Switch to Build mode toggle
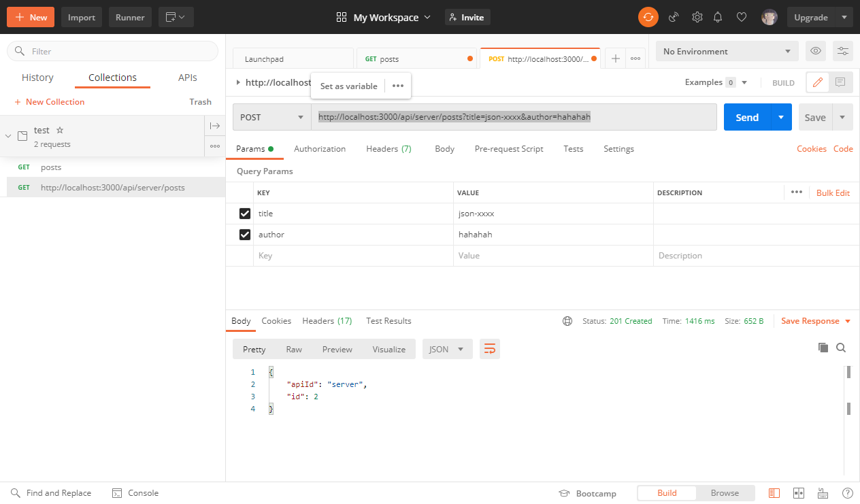The image size is (860, 504). click(x=667, y=493)
